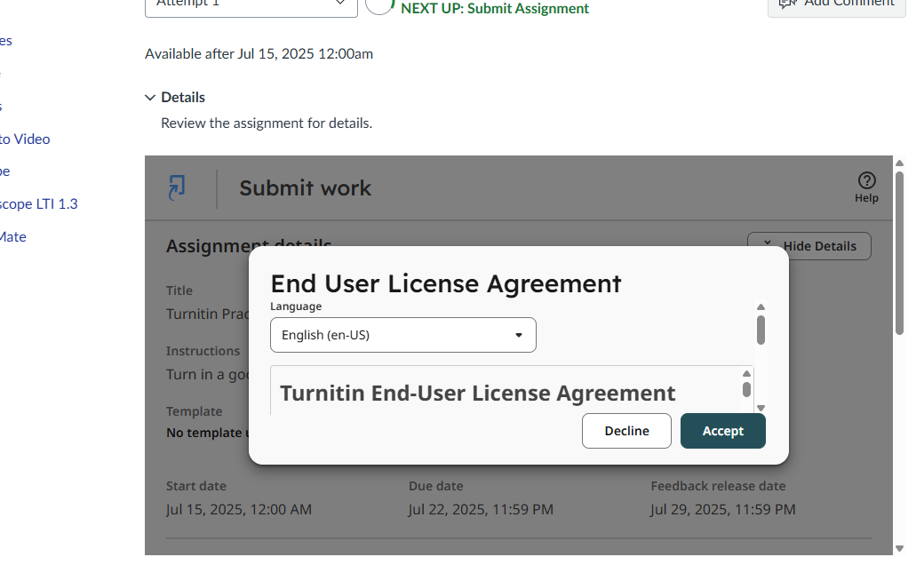This screenshot has width=924, height=581.
Task: Accept the Turnitin End-User License Agreement
Action: click(722, 430)
